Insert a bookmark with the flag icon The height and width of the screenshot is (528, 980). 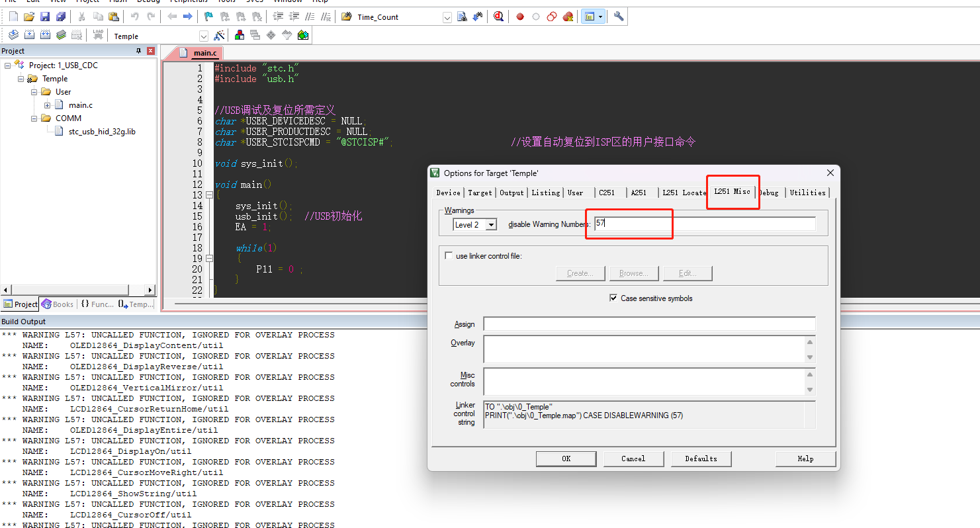pos(208,17)
